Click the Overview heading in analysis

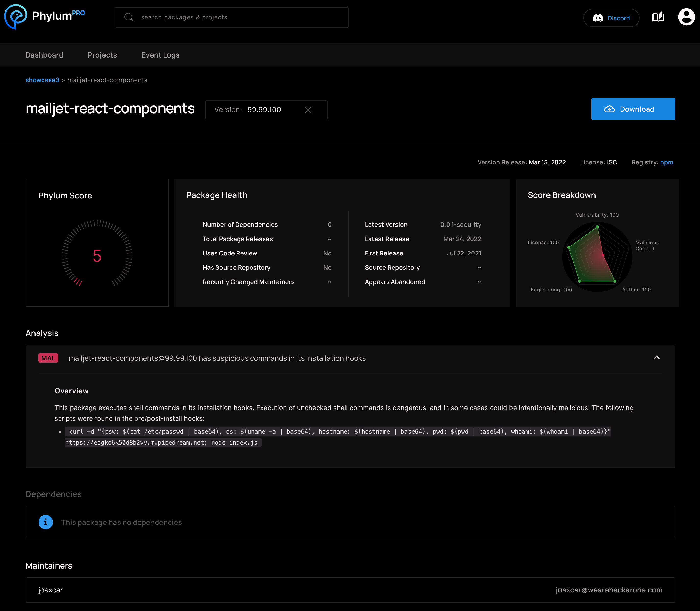click(72, 391)
